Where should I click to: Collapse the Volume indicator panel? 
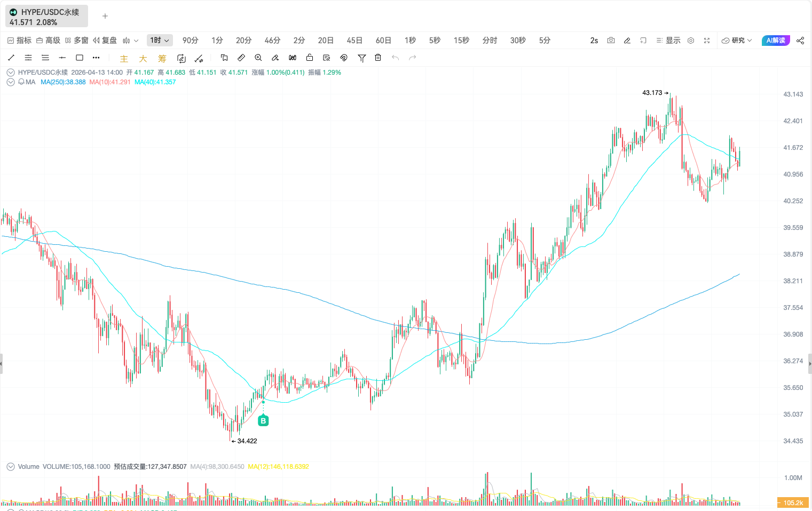click(10, 467)
